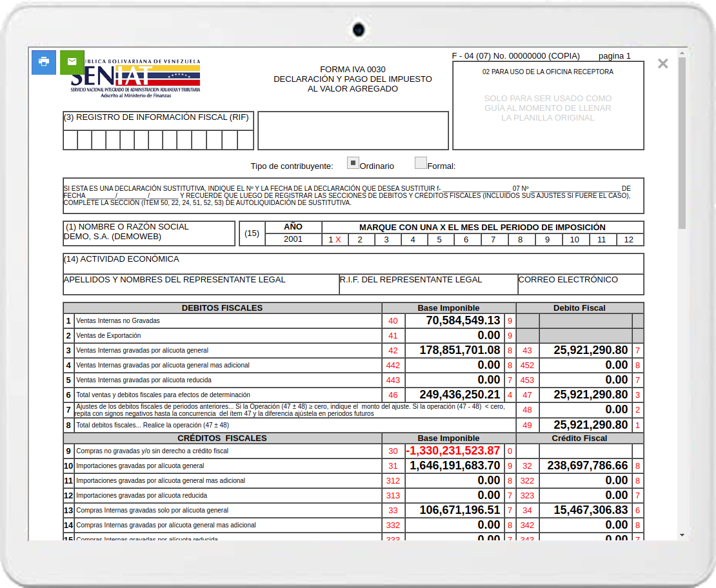
Task: Select month 6 in period row
Action: pyautogui.click(x=466, y=240)
